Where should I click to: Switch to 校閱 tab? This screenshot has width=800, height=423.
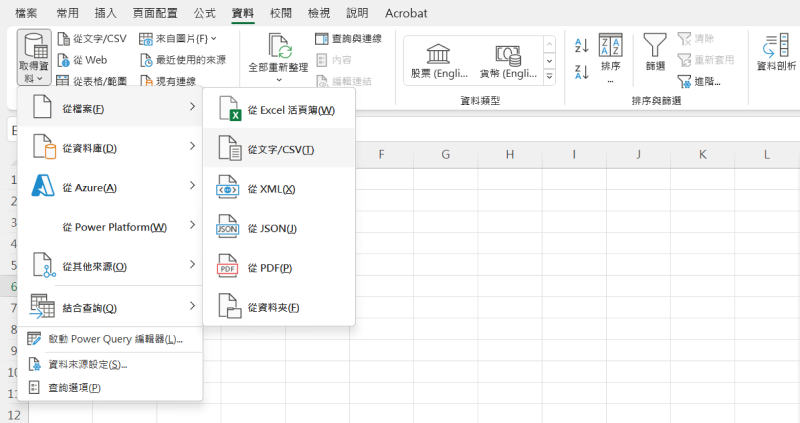(281, 13)
